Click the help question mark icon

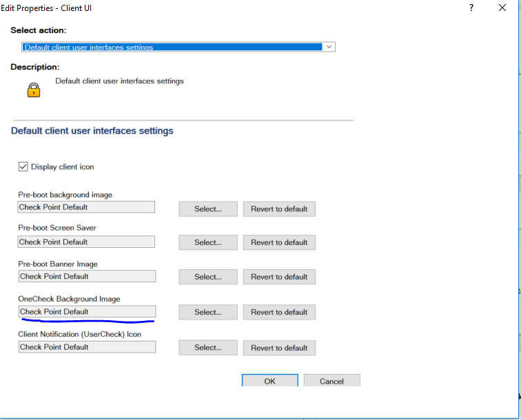(471, 8)
